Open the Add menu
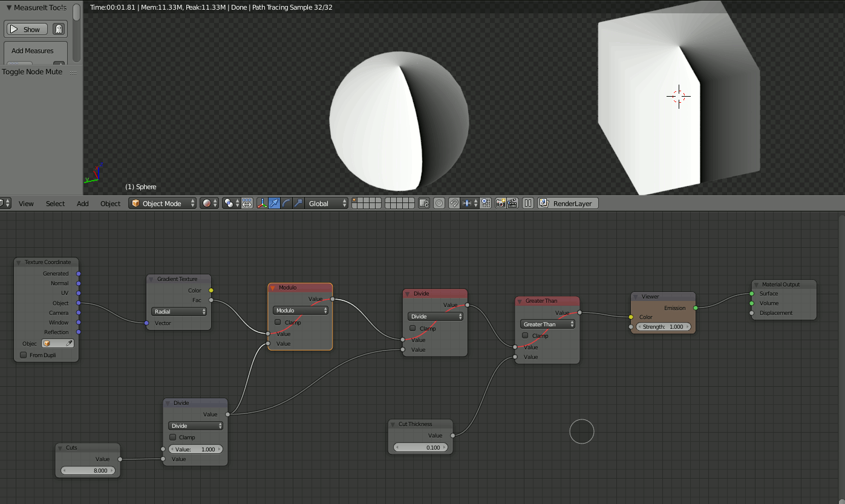 pos(82,204)
